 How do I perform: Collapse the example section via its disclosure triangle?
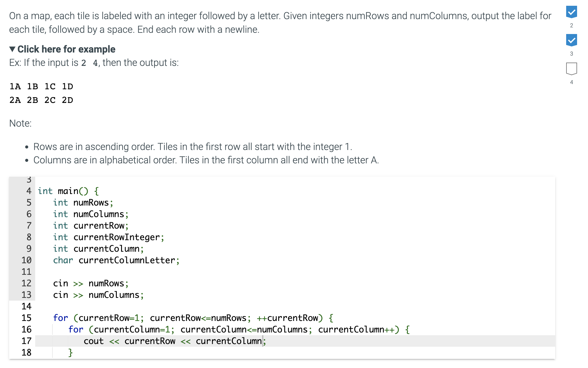point(12,49)
